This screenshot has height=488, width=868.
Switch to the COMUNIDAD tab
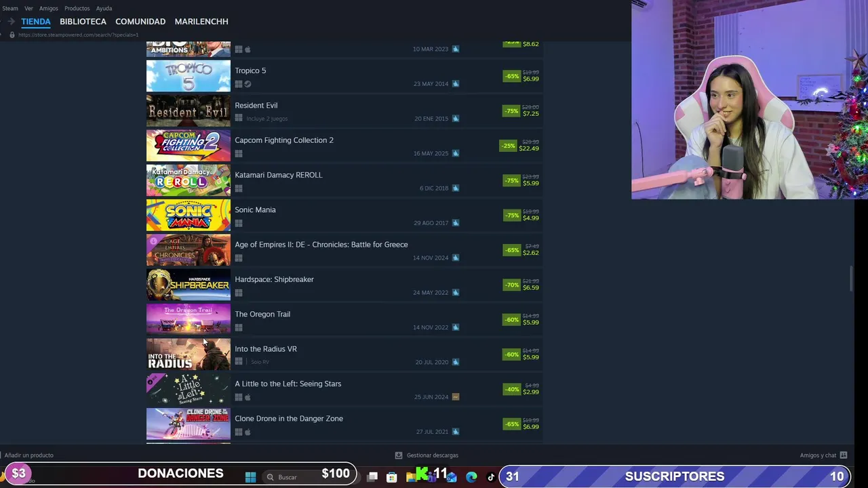pos(140,22)
